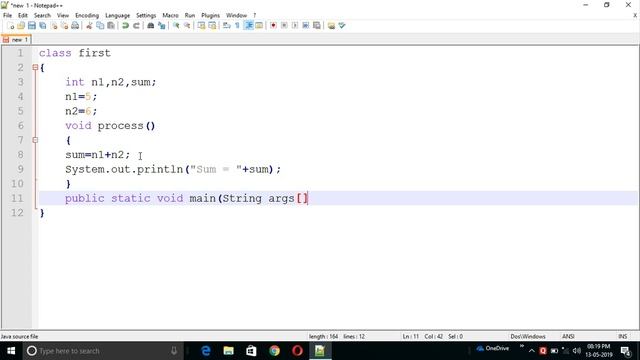Open Find with the binoculars icon

click(151, 26)
